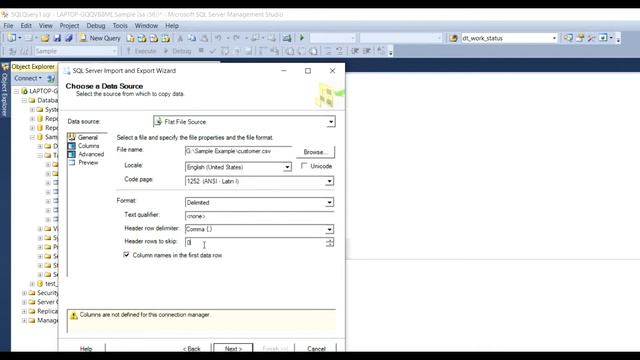This screenshot has height=360, width=640.
Task: Click the wizard Cancel button
Action: (x=316, y=348)
